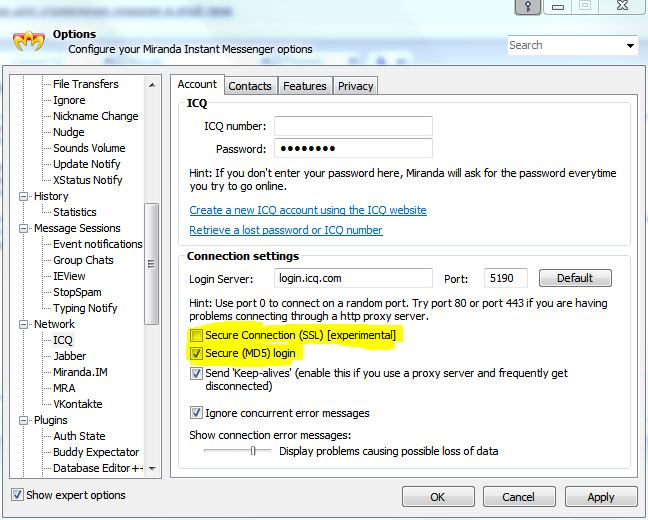Select File Transfers in the tree

coord(86,84)
